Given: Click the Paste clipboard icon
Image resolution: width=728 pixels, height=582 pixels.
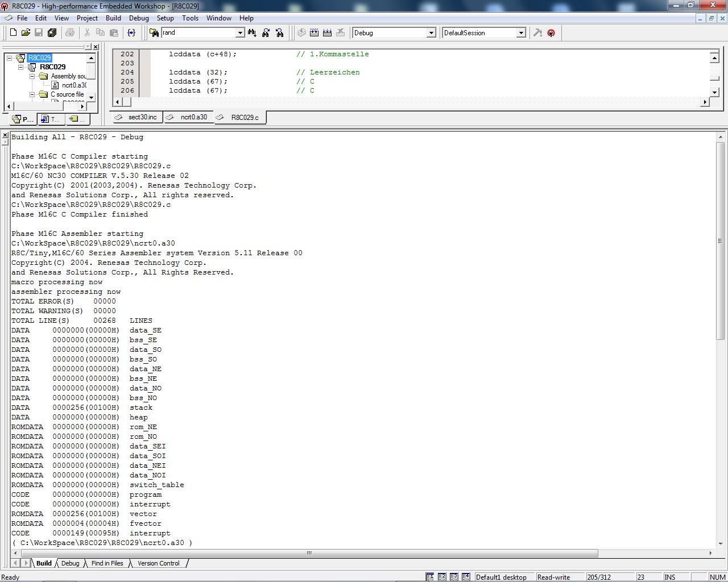Looking at the screenshot, I should [x=114, y=33].
